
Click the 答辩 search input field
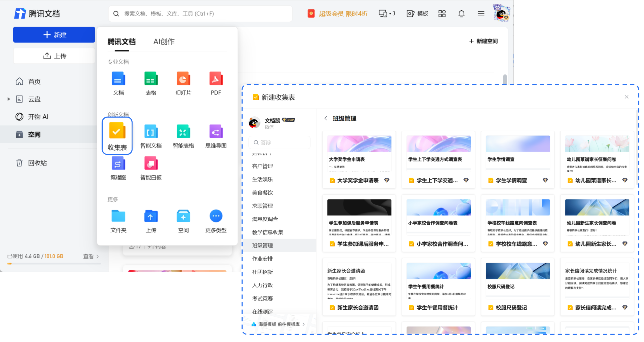coord(279,142)
